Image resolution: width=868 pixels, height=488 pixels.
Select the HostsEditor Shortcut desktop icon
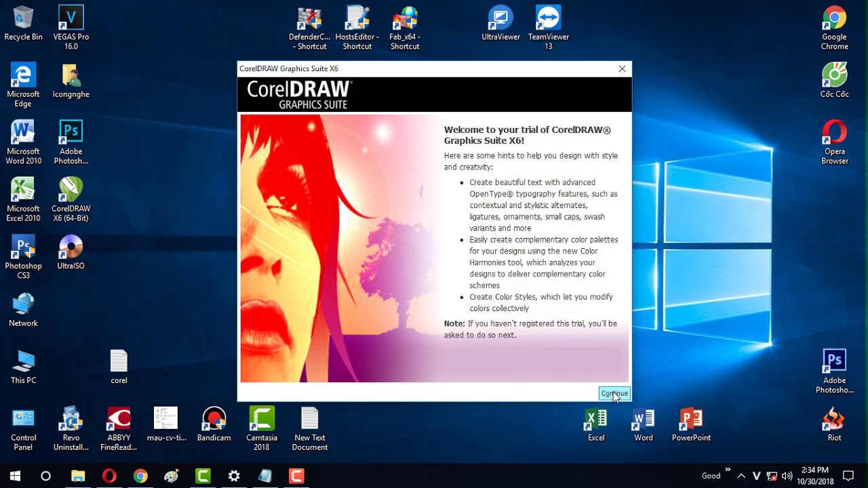click(x=357, y=28)
